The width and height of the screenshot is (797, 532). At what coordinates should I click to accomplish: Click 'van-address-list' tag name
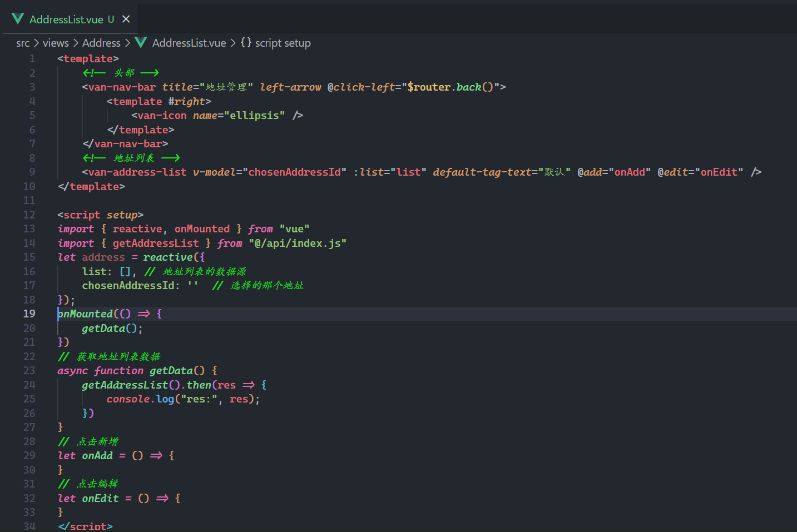coord(137,172)
